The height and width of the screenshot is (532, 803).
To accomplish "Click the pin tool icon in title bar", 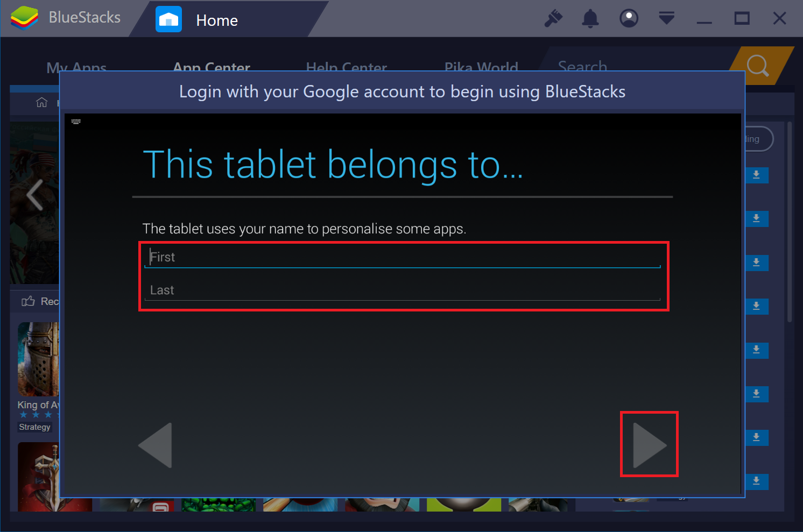I will tap(553, 19).
